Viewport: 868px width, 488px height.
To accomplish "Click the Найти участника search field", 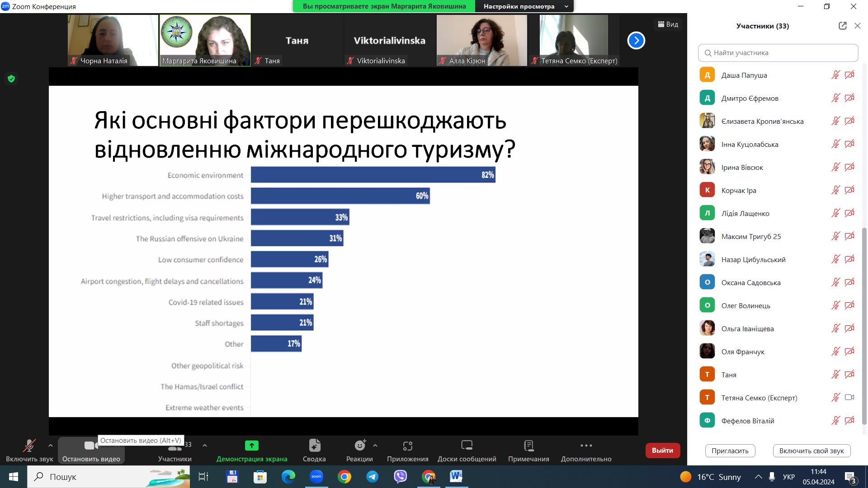I will (x=778, y=53).
